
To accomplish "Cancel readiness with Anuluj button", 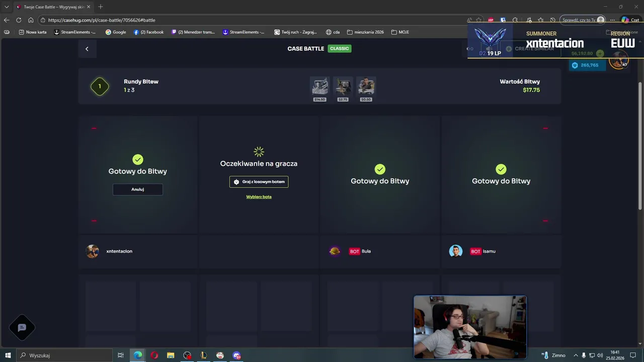I will (x=137, y=190).
